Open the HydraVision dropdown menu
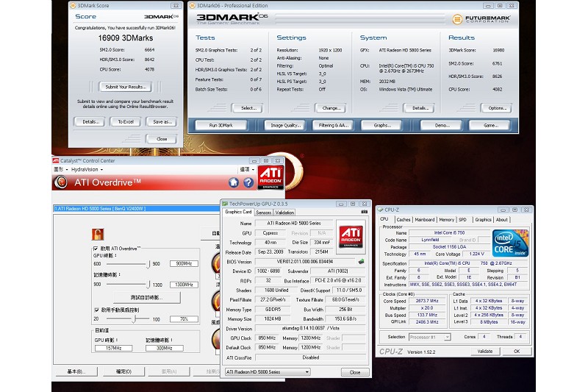The width and height of the screenshot is (588, 392). 87,170
